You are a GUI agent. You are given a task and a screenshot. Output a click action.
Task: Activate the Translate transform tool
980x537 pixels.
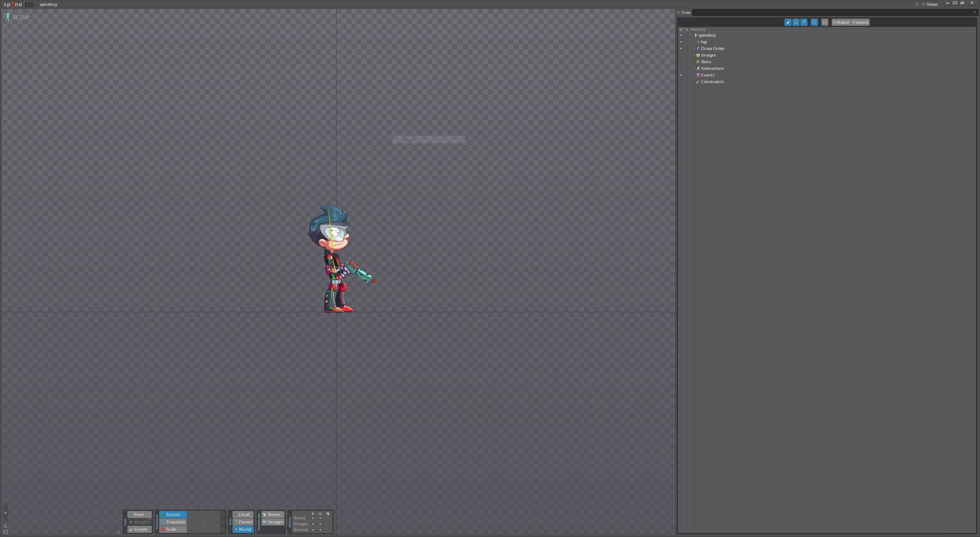pos(173,522)
